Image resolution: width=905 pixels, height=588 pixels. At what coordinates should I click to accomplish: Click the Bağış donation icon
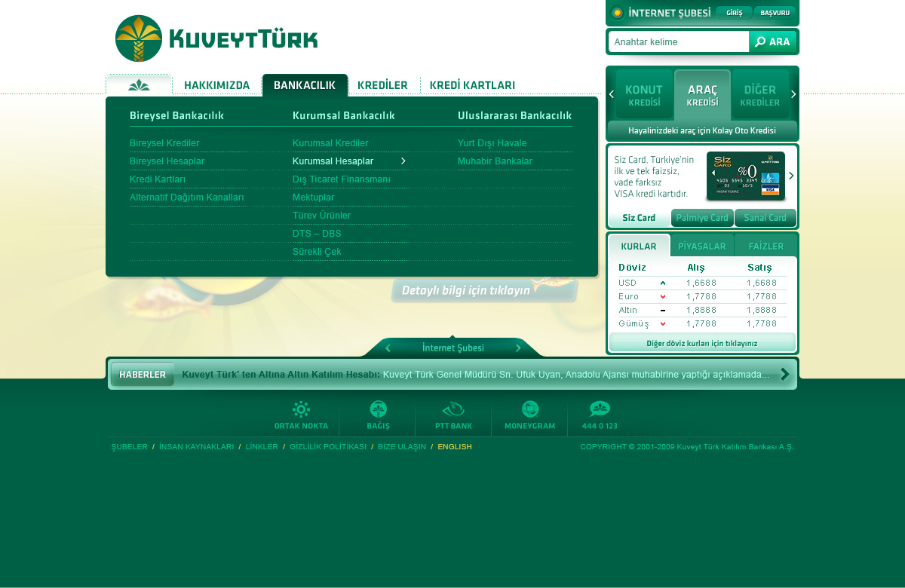pos(378,410)
